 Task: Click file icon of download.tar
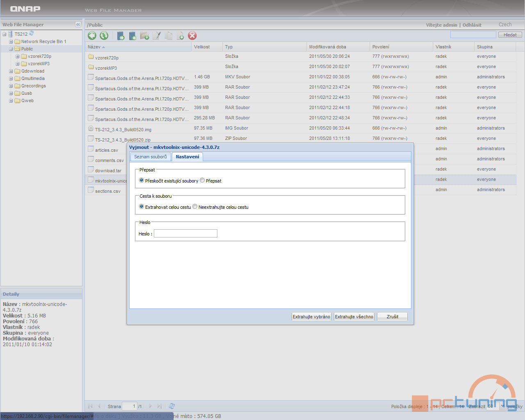(91, 169)
